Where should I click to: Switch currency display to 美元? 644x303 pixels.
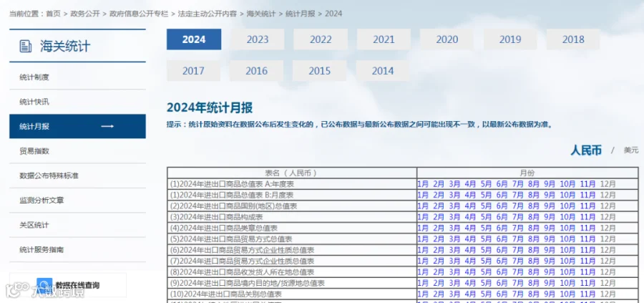tap(631, 150)
